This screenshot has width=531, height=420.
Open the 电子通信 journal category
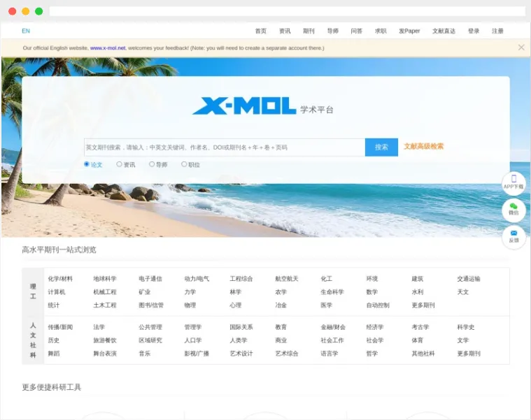click(x=150, y=279)
